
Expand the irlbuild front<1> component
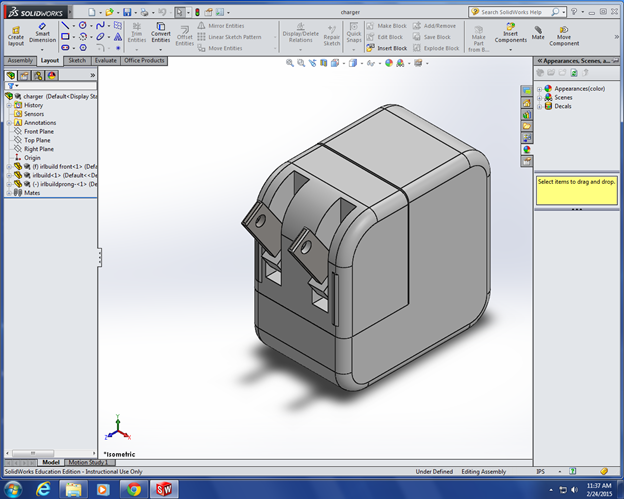point(9,167)
